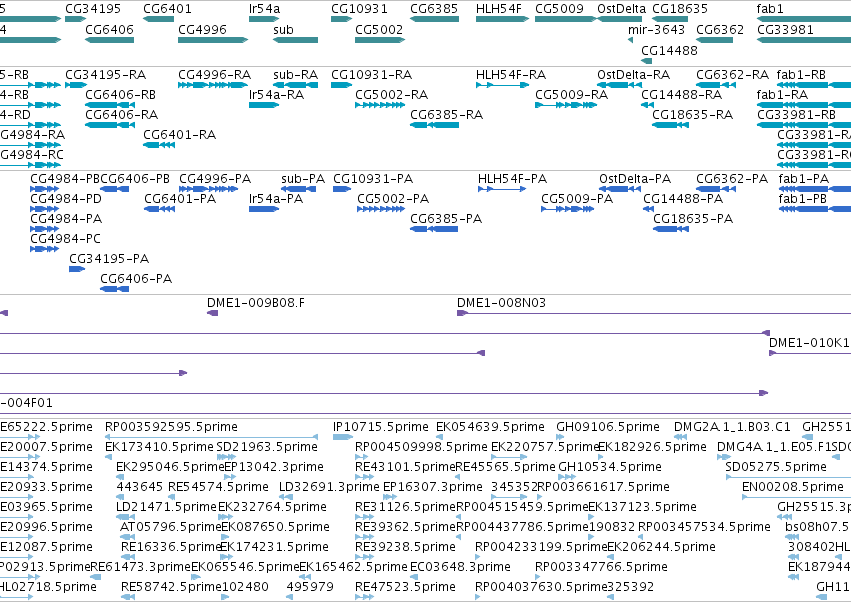
Task: Select protein HLH54F-PA
Action: pyautogui.click(x=502, y=189)
